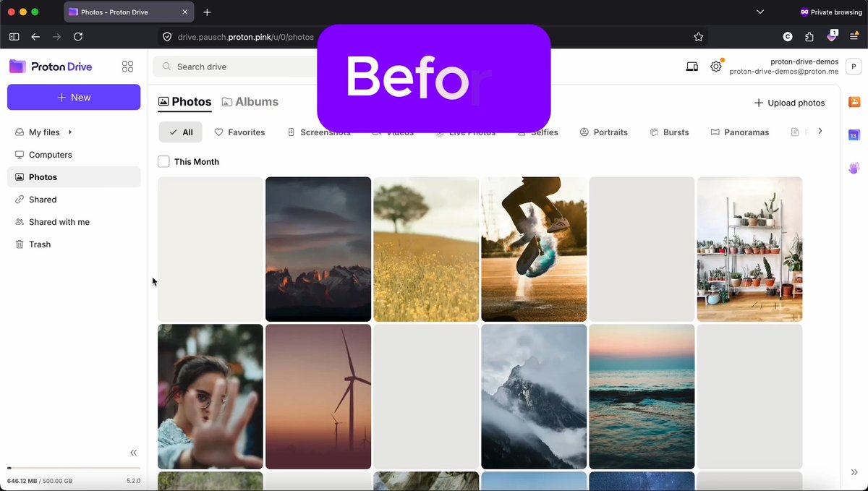This screenshot has width=868, height=491.
Task: Open Computers in sidebar
Action: (74, 155)
